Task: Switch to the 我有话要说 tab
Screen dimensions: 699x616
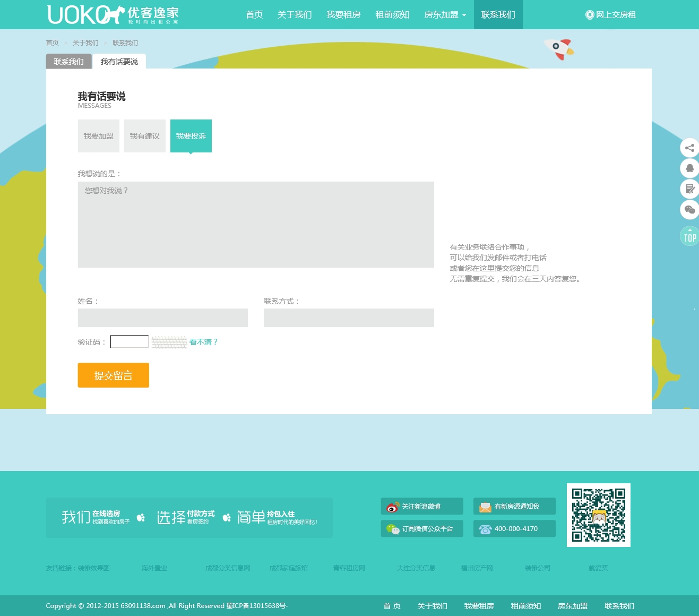Action: tap(119, 62)
